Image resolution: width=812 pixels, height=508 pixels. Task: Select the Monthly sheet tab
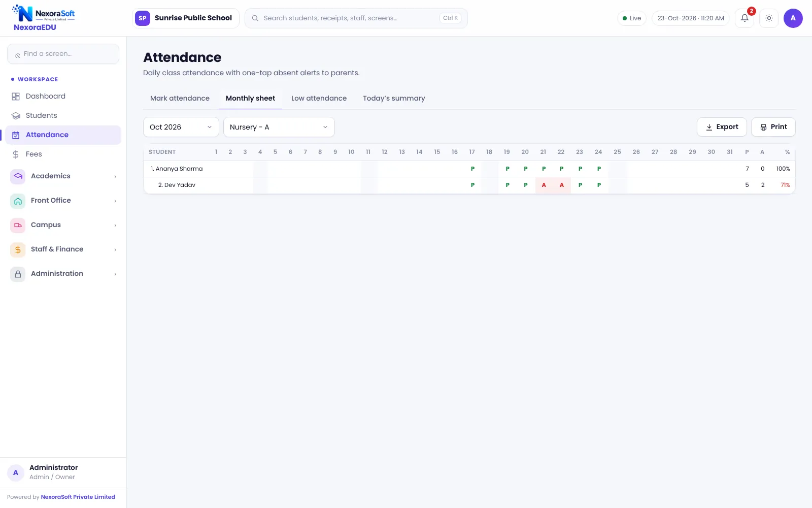coord(250,99)
